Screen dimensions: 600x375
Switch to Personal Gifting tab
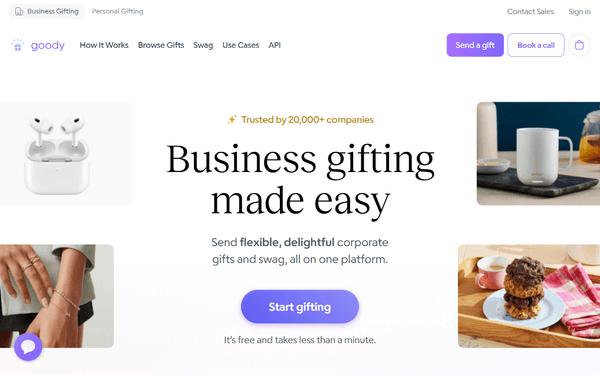(x=117, y=11)
